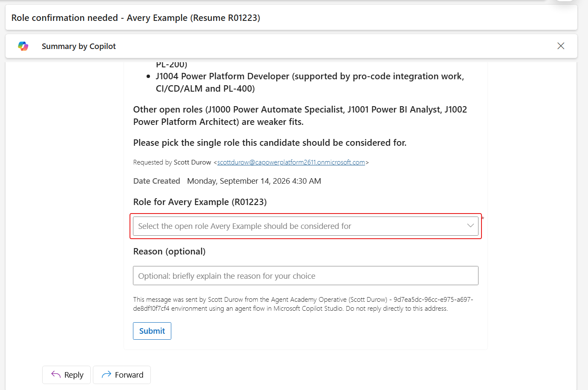588x390 pixels.
Task: Focus the optional Reason text field
Action: click(x=306, y=276)
